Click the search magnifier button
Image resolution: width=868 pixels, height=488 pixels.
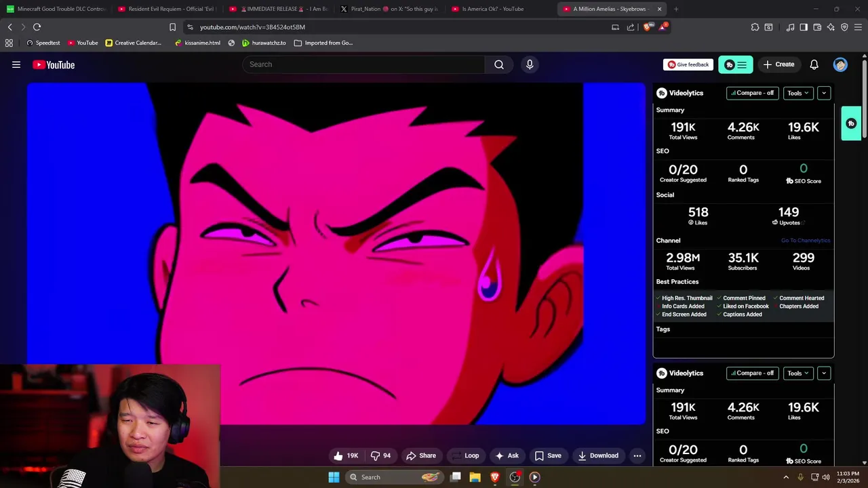tap(499, 64)
